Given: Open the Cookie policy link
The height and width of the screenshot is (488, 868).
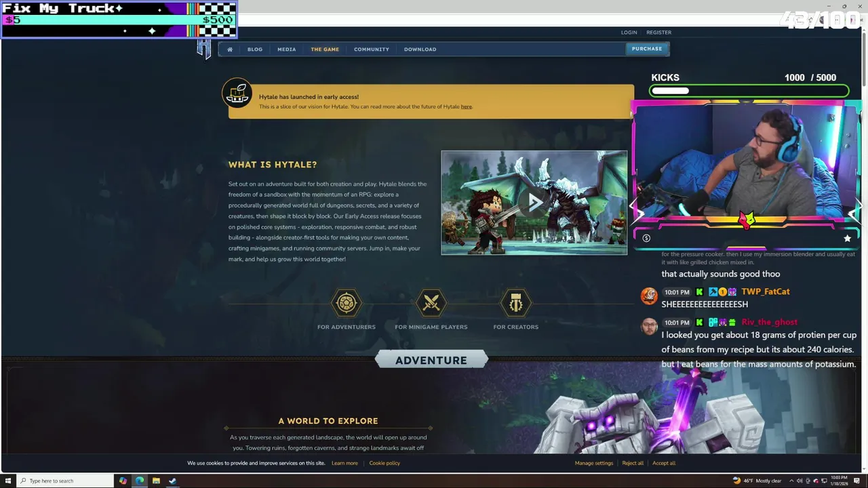Looking at the screenshot, I should click(384, 463).
